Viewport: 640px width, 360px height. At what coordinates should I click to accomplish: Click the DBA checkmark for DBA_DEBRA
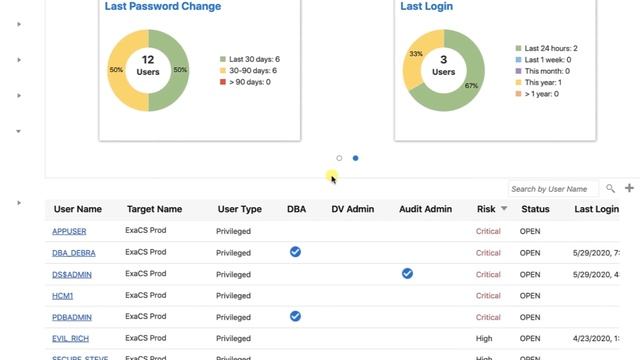coord(296,252)
